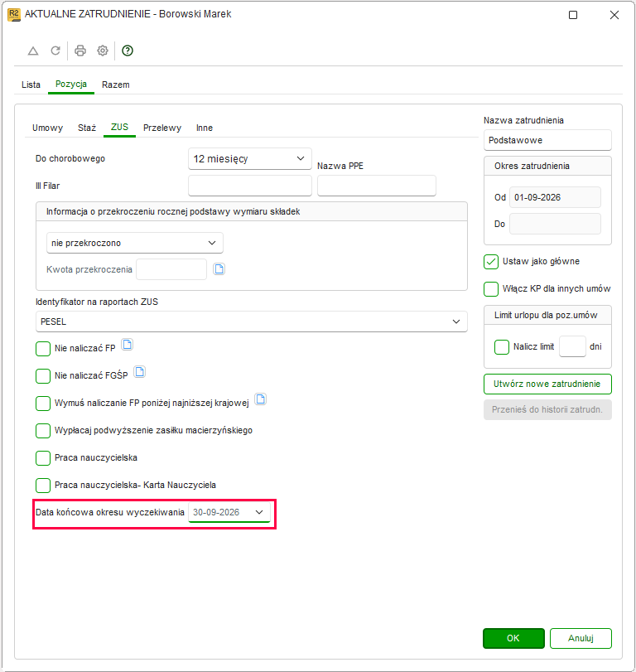Close the AKTUALNE ZATRUDNIENIE window
The height and width of the screenshot is (672, 636).
coord(614,15)
